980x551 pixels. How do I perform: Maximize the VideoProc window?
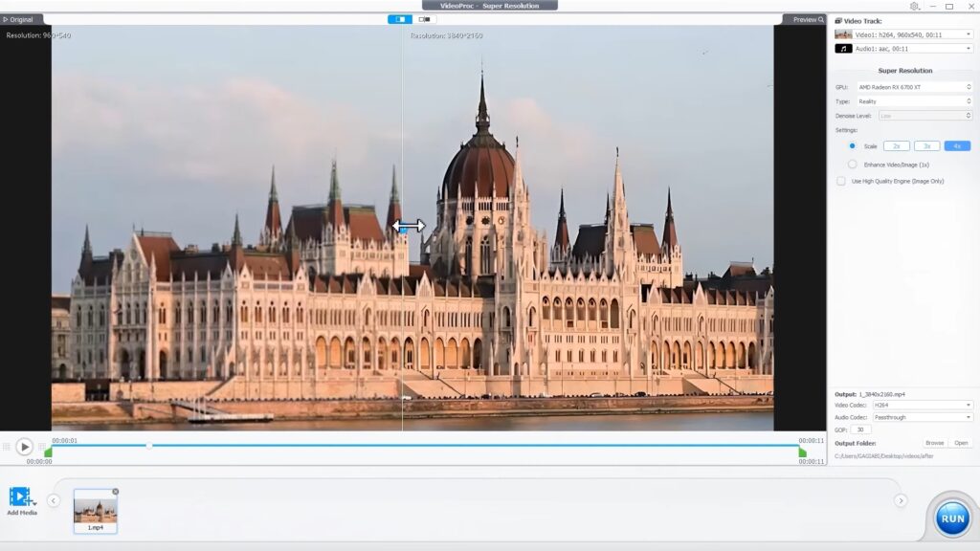coord(949,7)
